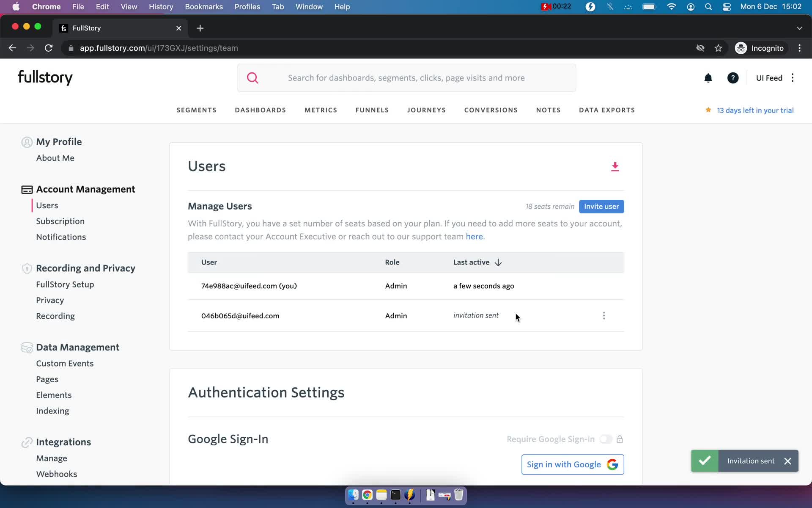
Task: Open Spotlight search in menu bar
Action: [708, 7]
